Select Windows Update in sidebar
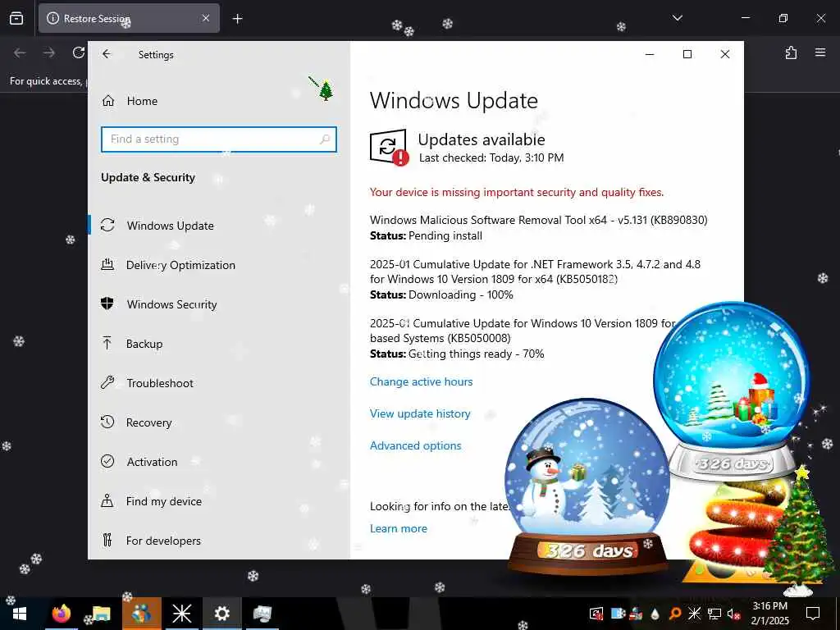 [171, 226]
